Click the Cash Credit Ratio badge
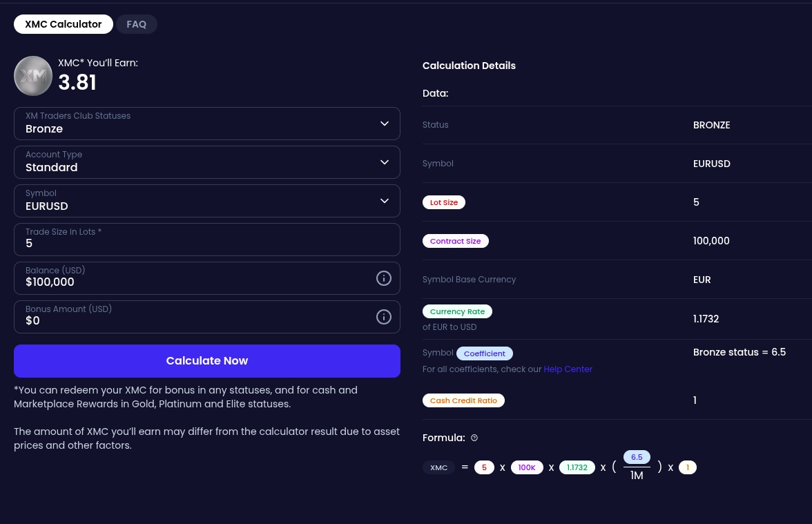 (463, 400)
